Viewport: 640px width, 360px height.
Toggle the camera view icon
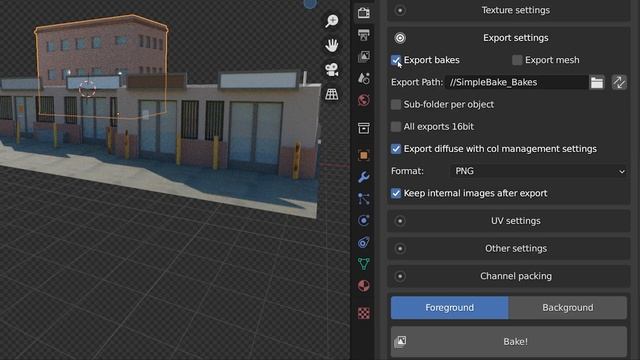[x=331, y=69]
